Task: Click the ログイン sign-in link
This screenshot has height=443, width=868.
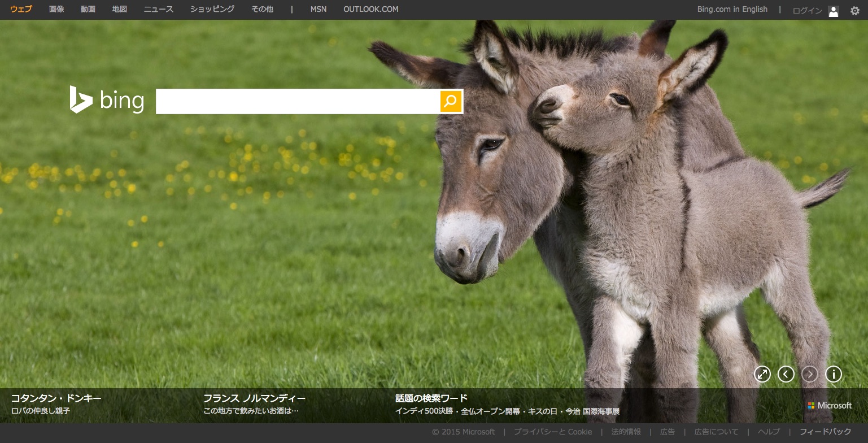Action: click(807, 11)
